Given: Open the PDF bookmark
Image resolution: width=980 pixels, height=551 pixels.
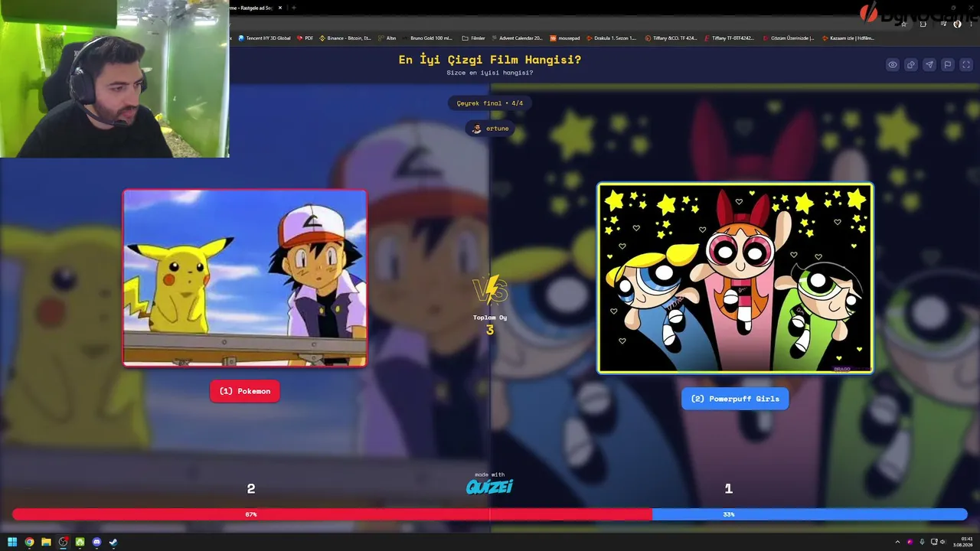Looking at the screenshot, I should 305,37.
